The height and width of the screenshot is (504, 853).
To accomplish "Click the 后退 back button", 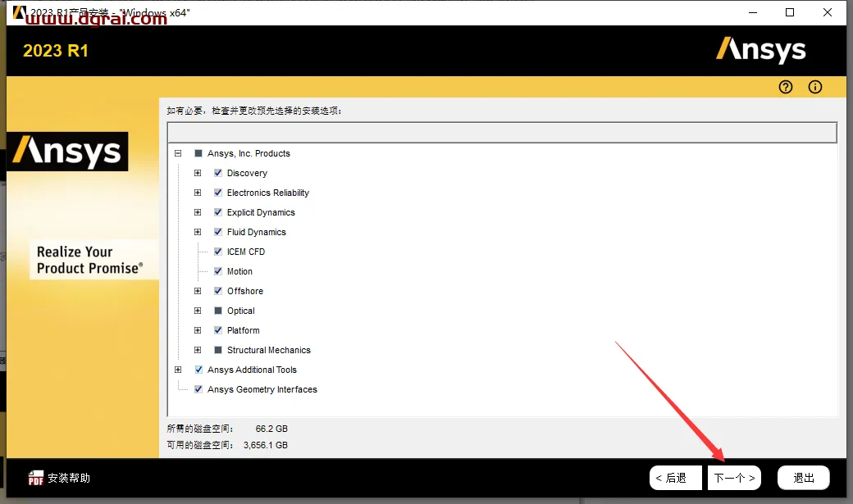I will 676,478.
